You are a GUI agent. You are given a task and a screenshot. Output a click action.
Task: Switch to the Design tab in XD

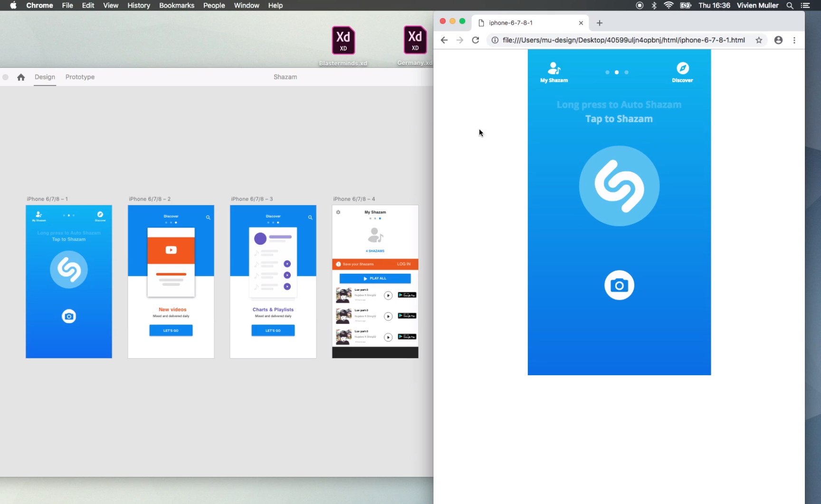pos(45,77)
